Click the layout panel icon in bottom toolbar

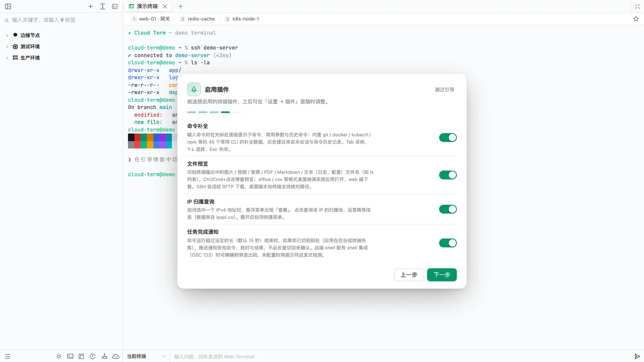[81, 356]
